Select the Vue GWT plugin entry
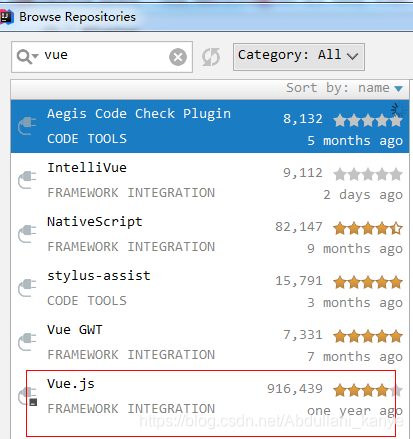 210,342
